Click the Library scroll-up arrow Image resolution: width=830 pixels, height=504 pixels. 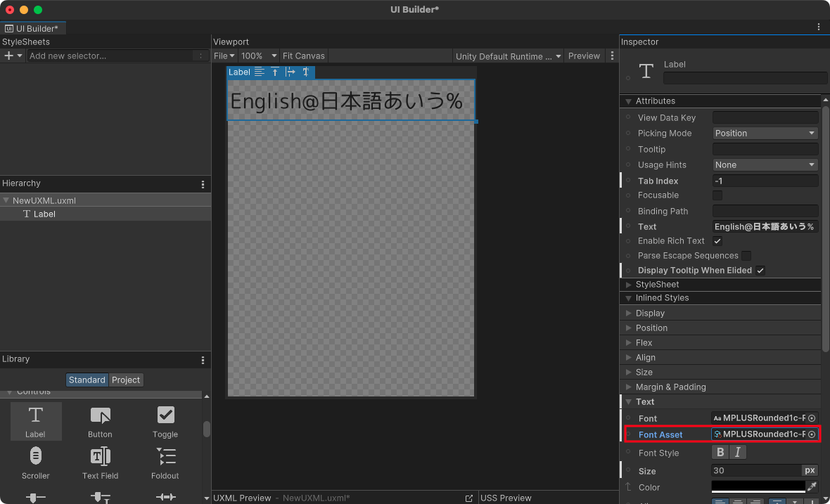[x=206, y=396]
